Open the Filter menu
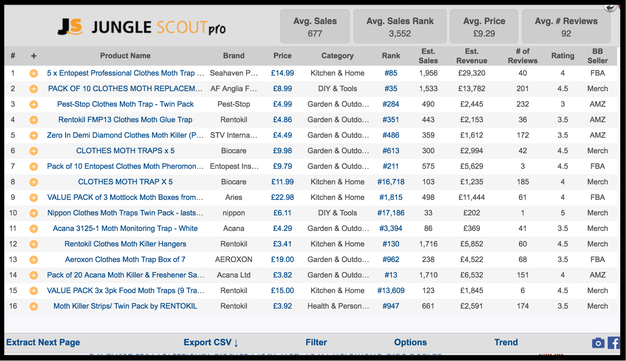This screenshot has width=626, height=361. tap(316, 342)
